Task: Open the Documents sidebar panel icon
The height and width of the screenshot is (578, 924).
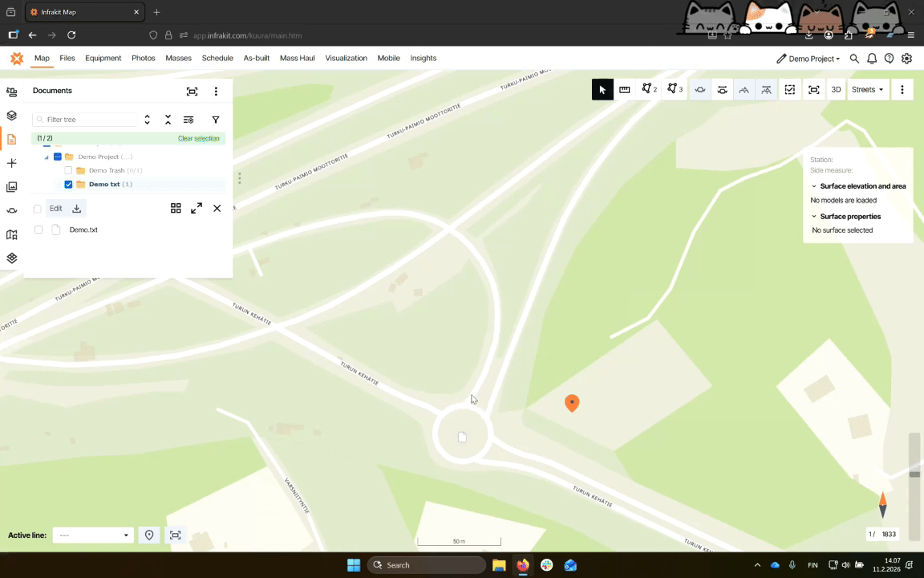Action: (12, 139)
